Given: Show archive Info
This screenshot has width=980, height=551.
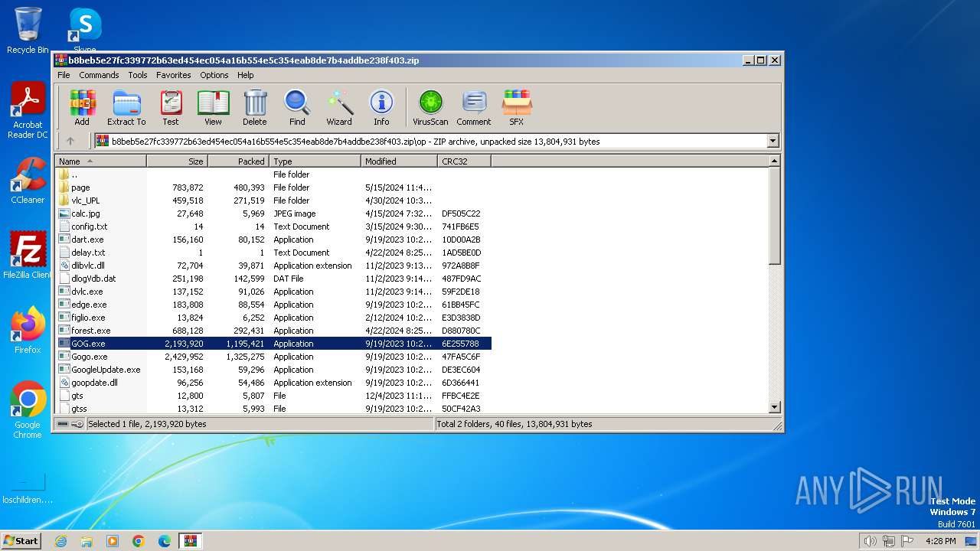Looking at the screenshot, I should (x=381, y=107).
